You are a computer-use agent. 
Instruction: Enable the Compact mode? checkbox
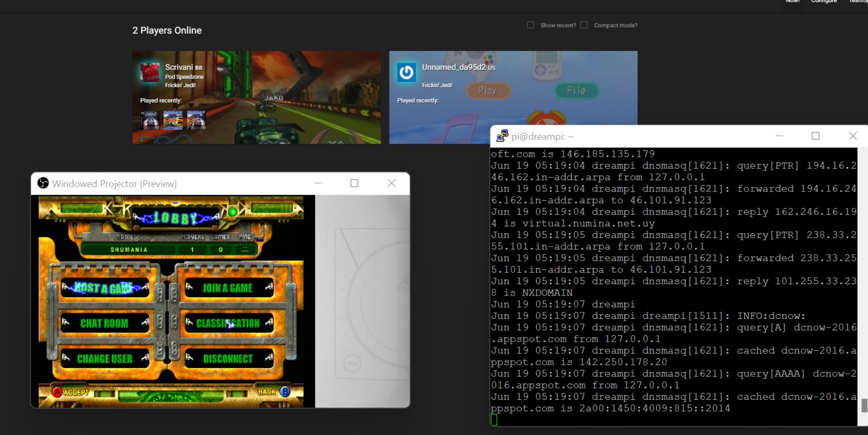pyautogui.click(x=584, y=25)
